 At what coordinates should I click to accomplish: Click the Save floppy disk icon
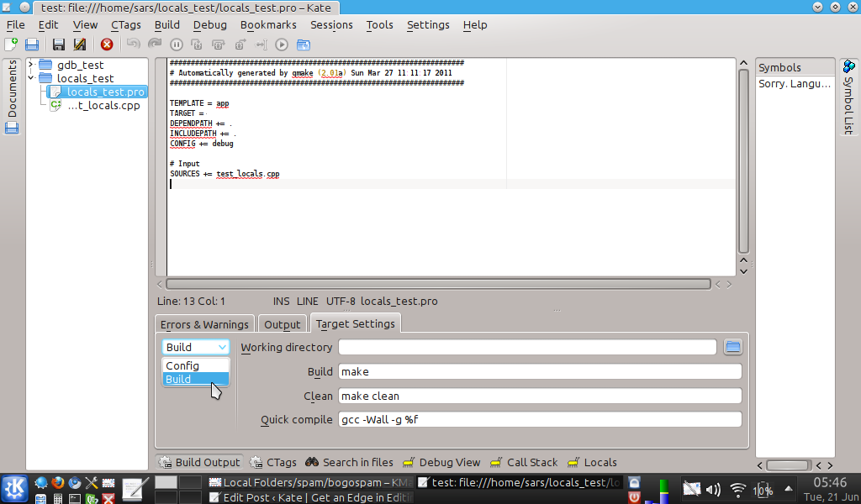[59, 45]
